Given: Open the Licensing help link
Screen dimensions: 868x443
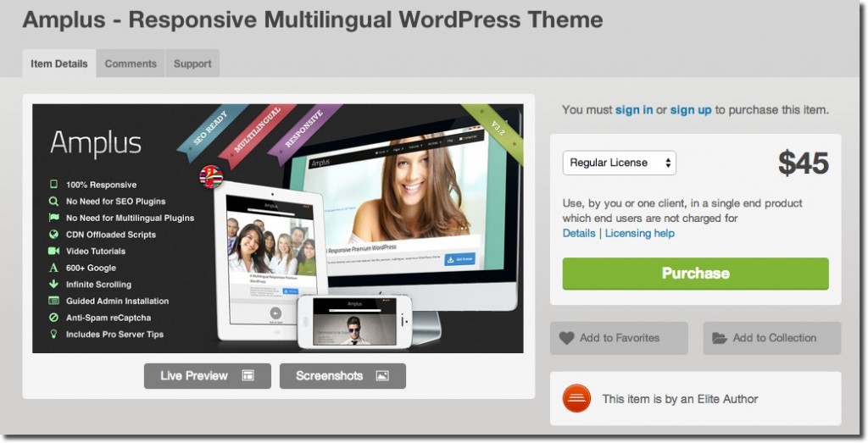Looking at the screenshot, I should [x=639, y=233].
